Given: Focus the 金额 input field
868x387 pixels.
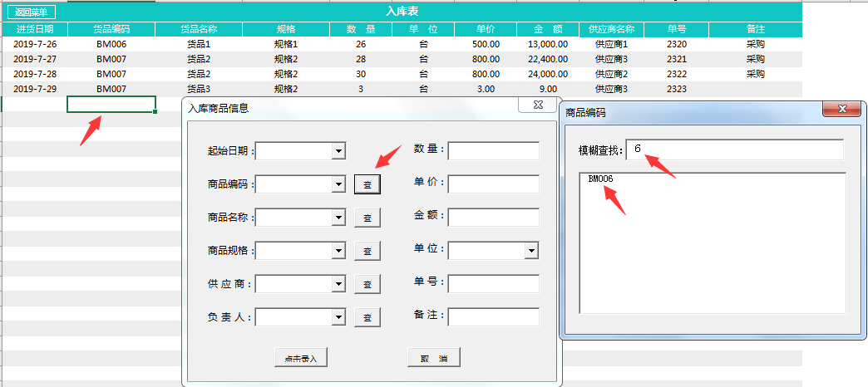Looking at the screenshot, I should click(x=493, y=218).
